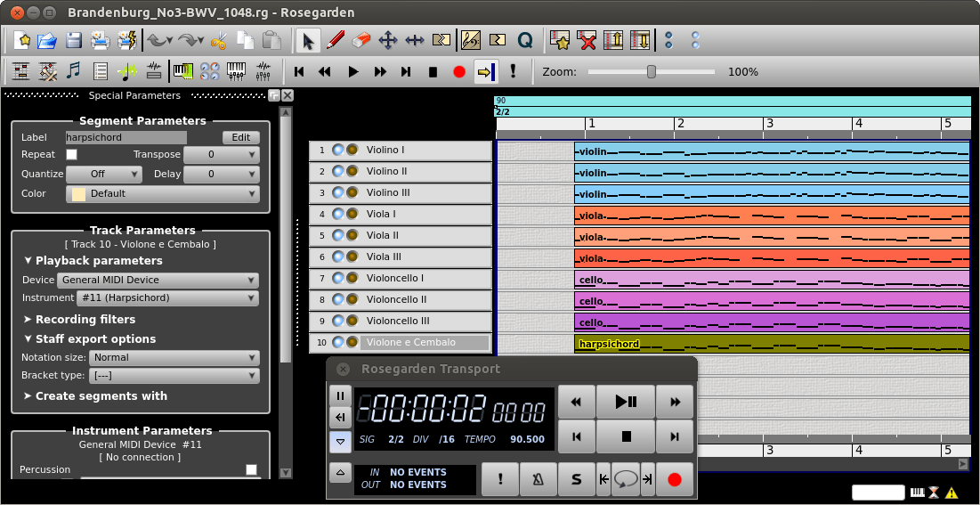Image resolution: width=980 pixels, height=505 pixels.
Task: Move track up with the up-arrow icon
Action: coord(613,41)
